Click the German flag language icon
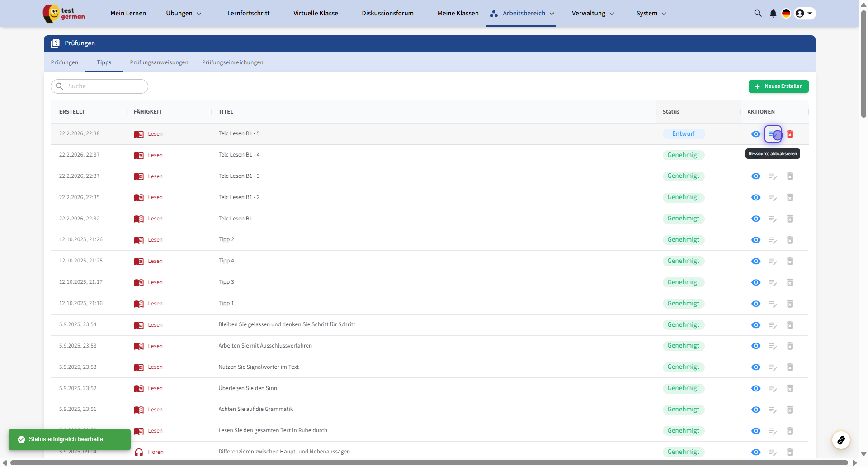This screenshot has width=868, height=467. tap(786, 14)
